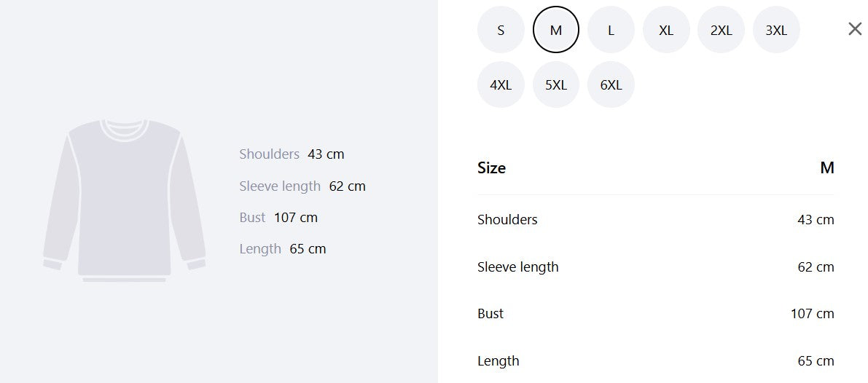Viewport: 868px width, 383px height.
Task: Click Length 65 cm beside diagram
Action: point(282,249)
